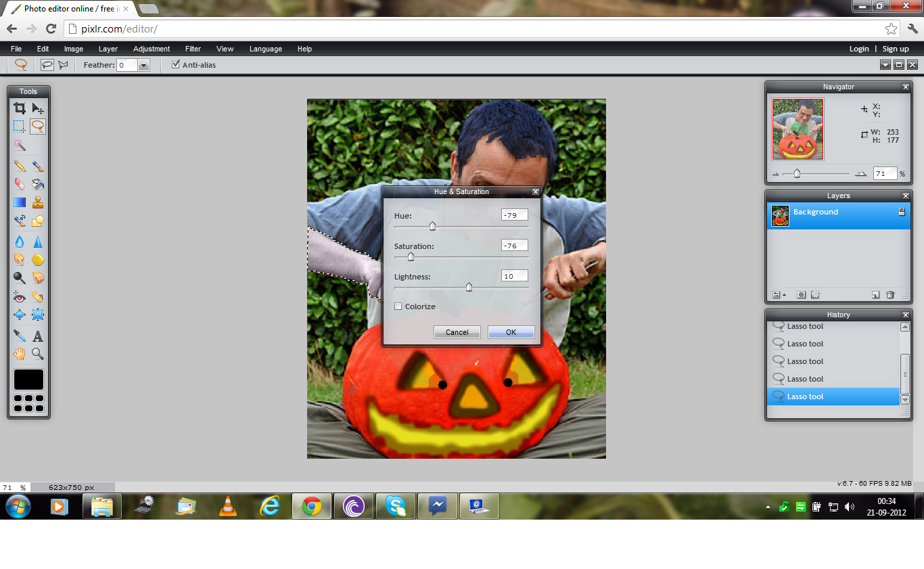Expand the layer settings toggle
Screen dimensions: 924x569
click(779, 294)
